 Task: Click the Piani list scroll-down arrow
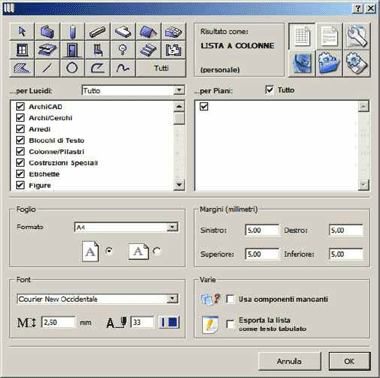click(x=363, y=184)
